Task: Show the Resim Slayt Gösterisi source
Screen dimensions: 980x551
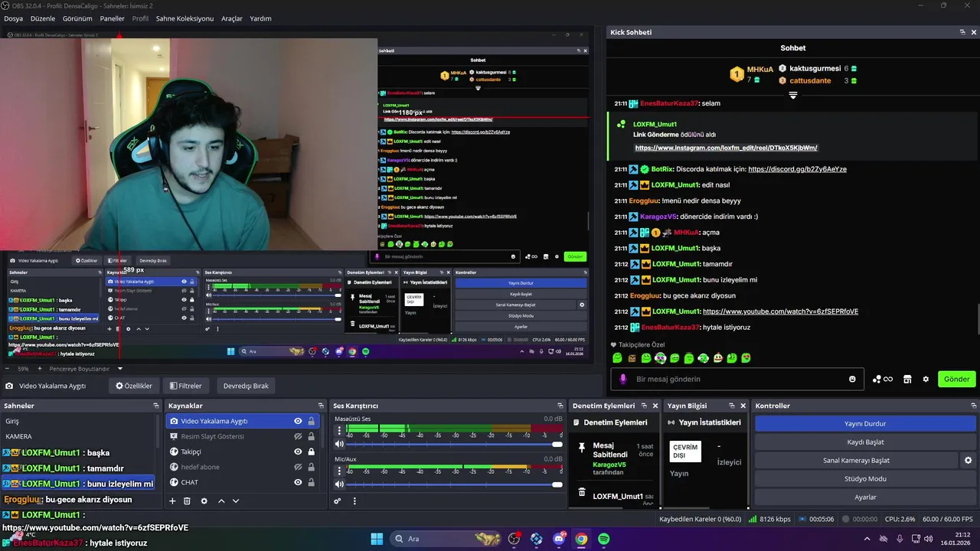Action: pos(298,436)
